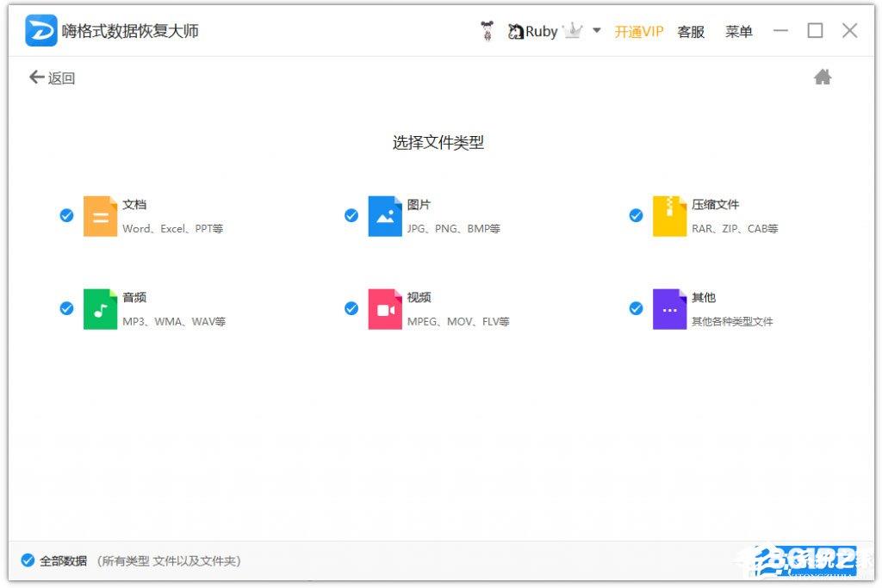Click the green audio file type icon
Screen dimensions: 882x588
[100, 308]
